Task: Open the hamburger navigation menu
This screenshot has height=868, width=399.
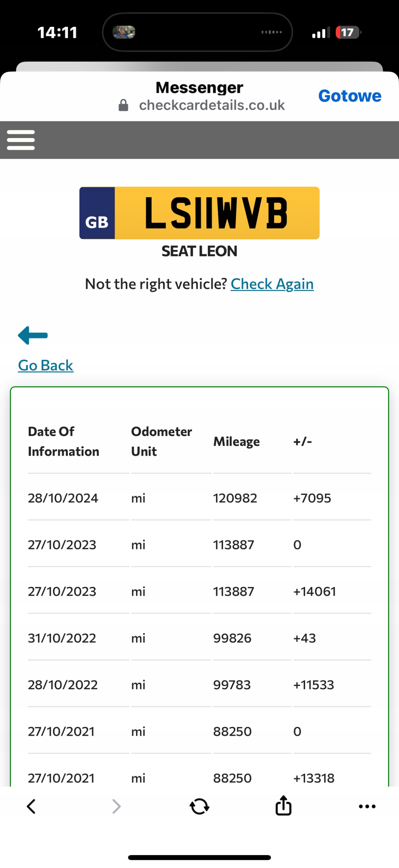Action: 21,140
